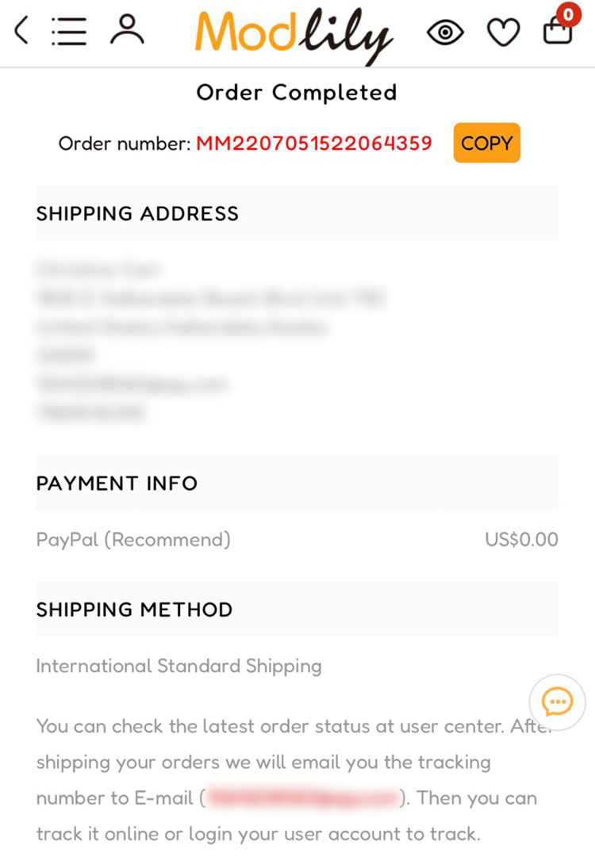The height and width of the screenshot is (868, 595).
Task: Click the PAYMENT INFO section header
Action: (x=117, y=483)
